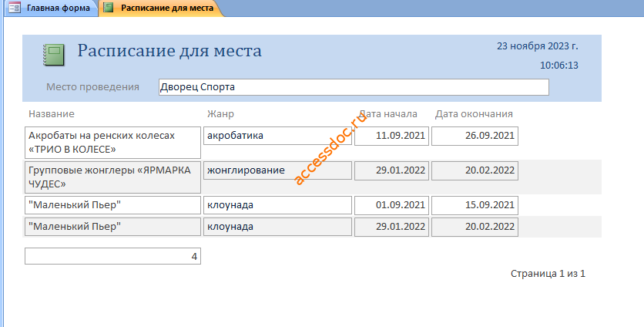Select Групповые жонглеры «ЯРМАРКА ЧУДЕС» cell

(x=112, y=177)
